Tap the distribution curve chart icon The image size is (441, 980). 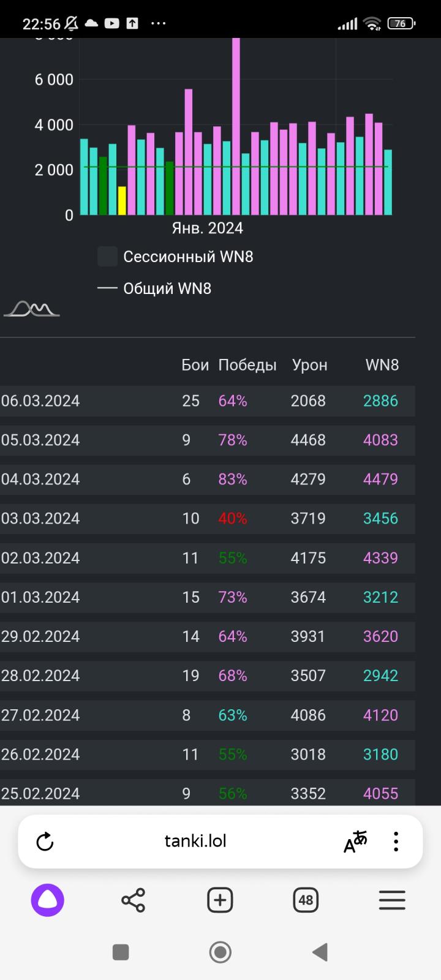[x=32, y=309]
